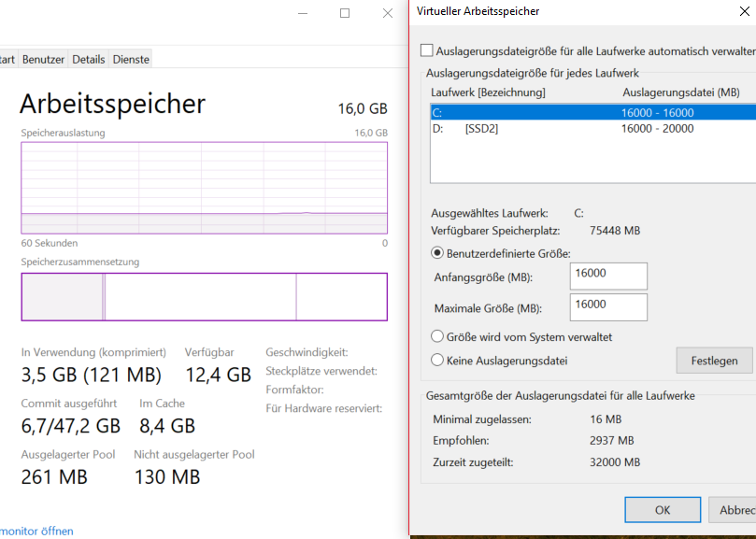The height and width of the screenshot is (539, 756).
Task: Close the Task Manager window
Action: (x=388, y=13)
